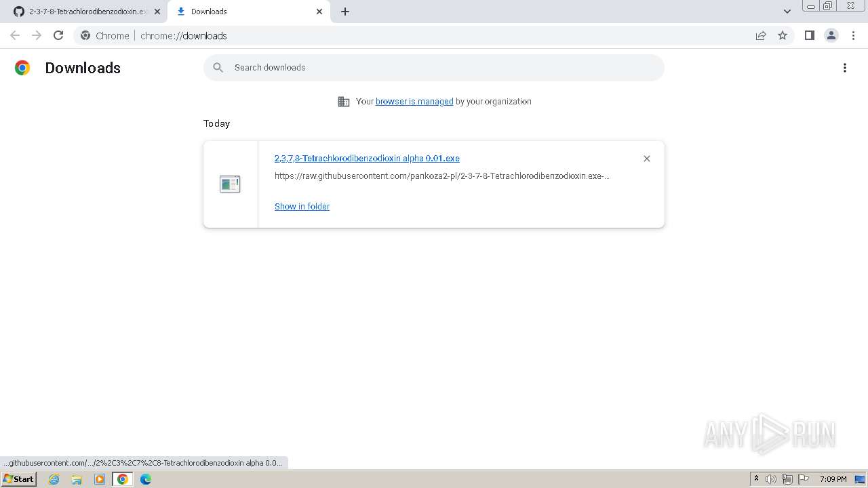Close the GitHub tab
This screenshot has height=488, width=868.
(x=157, y=12)
